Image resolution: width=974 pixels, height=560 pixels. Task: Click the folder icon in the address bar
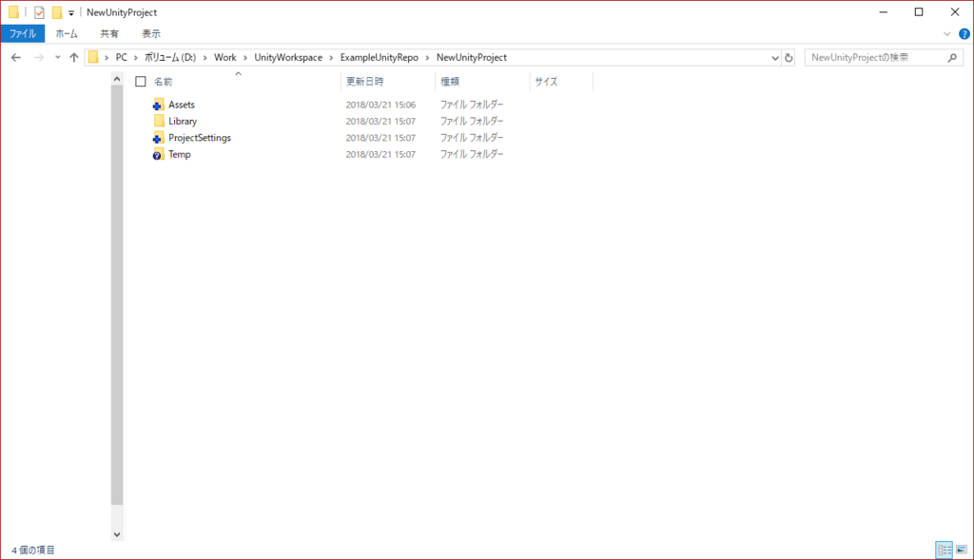(93, 57)
